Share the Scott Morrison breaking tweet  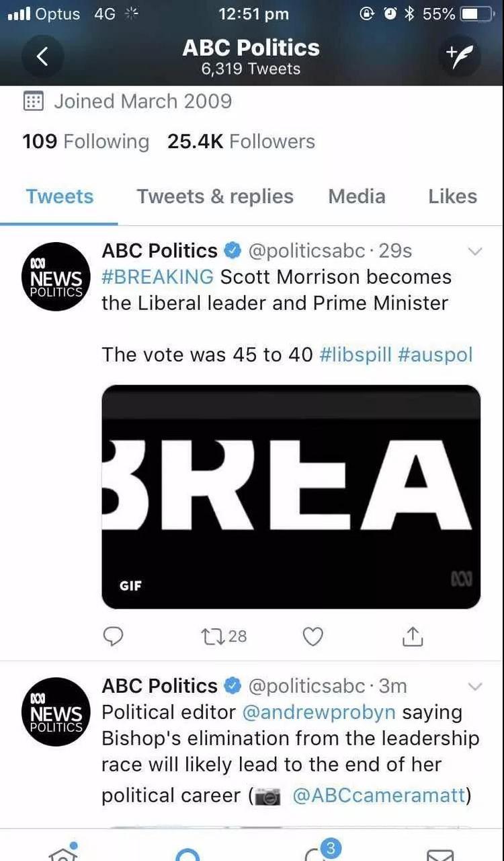[413, 636]
